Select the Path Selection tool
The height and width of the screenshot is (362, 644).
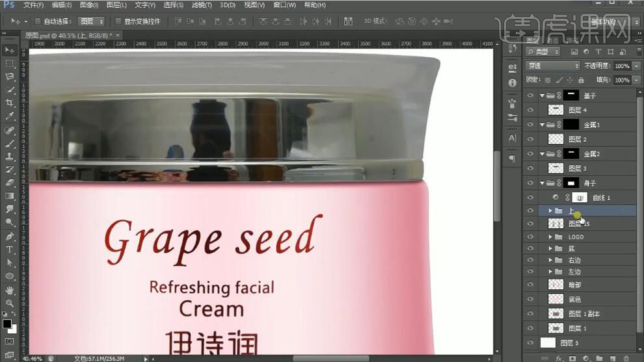pyautogui.click(x=10, y=263)
